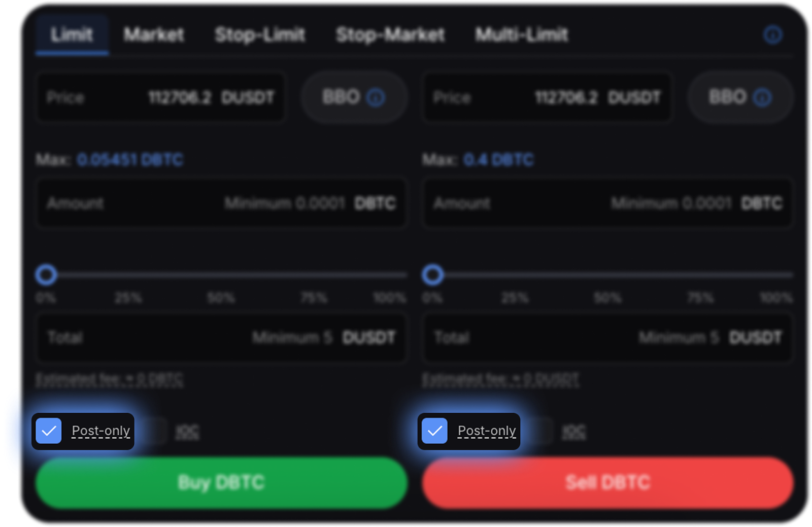812x527 pixels.
Task: Click the Max 0.05451 DBTC link
Action: tap(129, 160)
